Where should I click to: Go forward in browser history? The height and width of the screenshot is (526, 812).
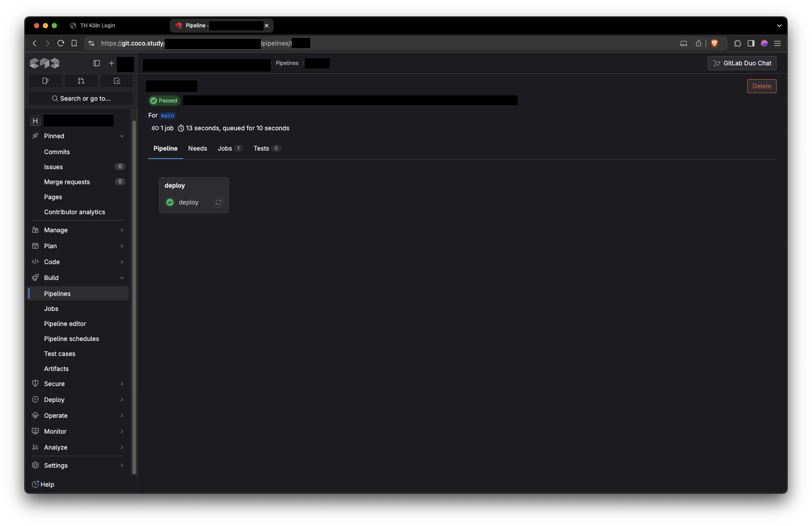coord(48,43)
